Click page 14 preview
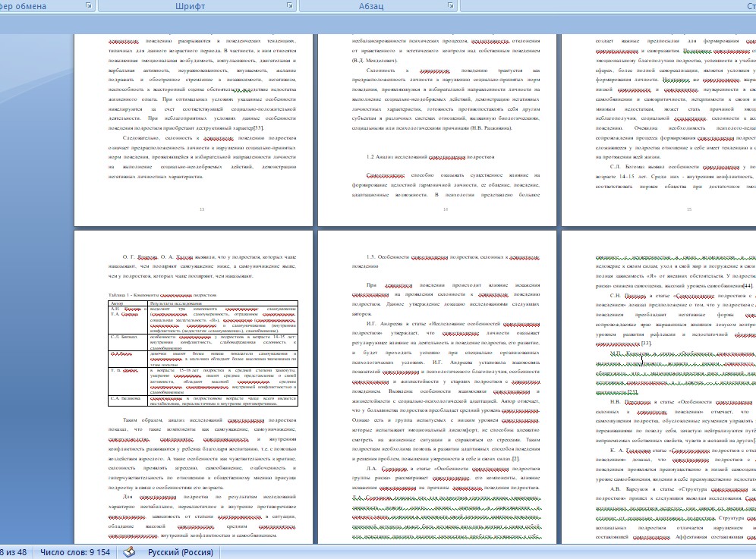Image resolution: width=756 pixels, height=559 pixels. (x=436, y=130)
